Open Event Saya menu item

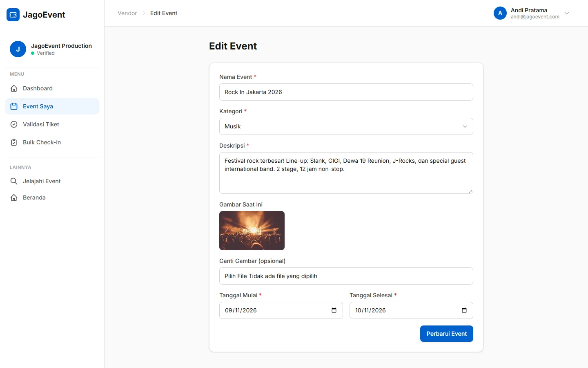click(x=52, y=106)
